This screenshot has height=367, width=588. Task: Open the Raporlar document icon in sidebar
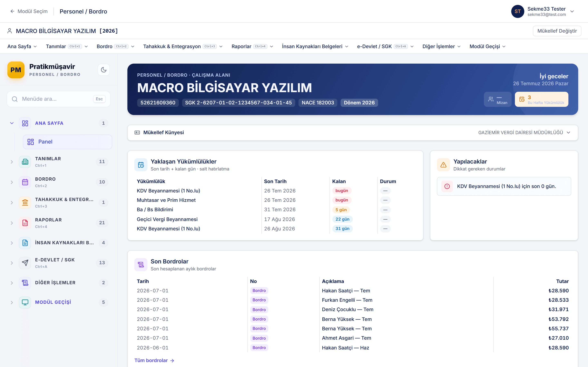[25, 223]
